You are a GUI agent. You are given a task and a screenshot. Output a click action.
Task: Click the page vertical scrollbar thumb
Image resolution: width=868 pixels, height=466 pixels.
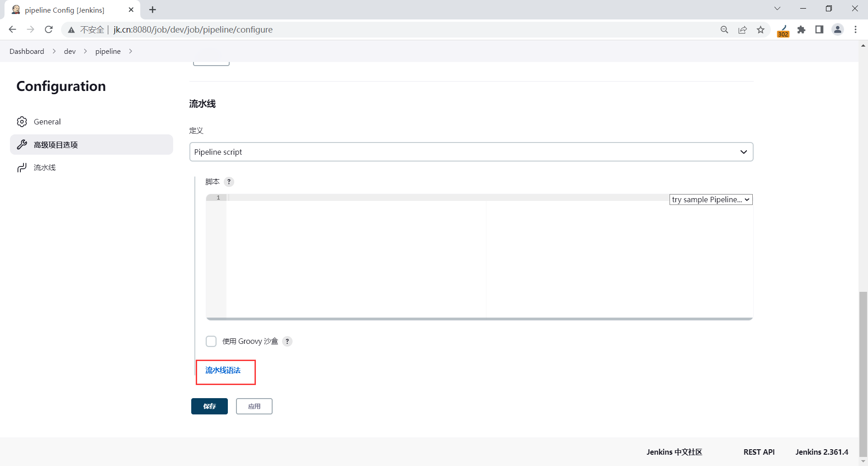(x=863, y=374)
